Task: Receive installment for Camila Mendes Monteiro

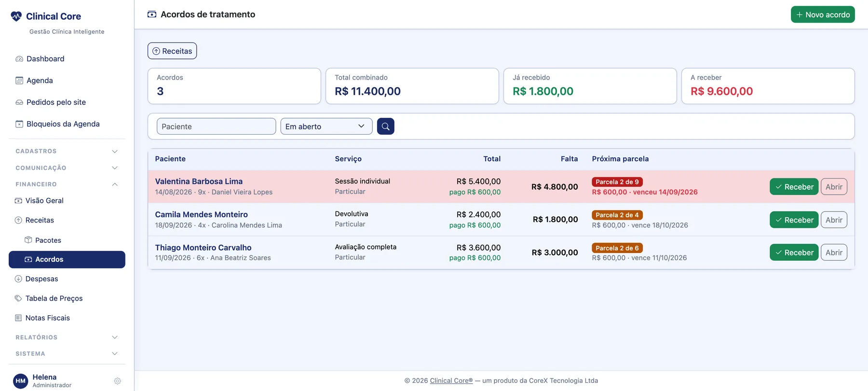Action: [794, 220]
